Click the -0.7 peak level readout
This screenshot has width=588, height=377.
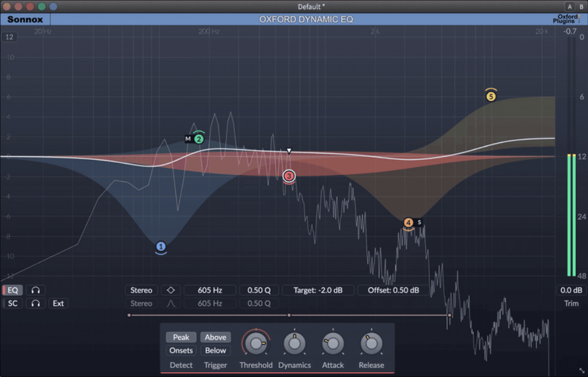click(570, 32)
